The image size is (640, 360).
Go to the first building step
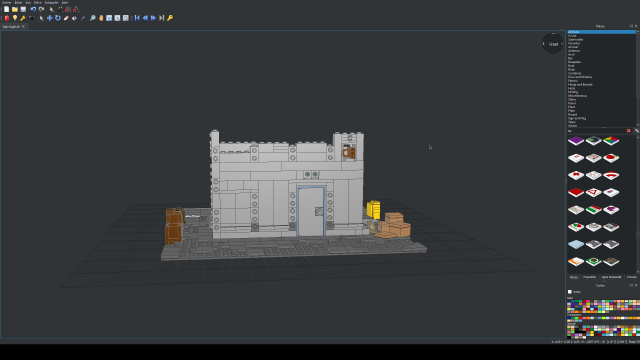pos(137,18)
